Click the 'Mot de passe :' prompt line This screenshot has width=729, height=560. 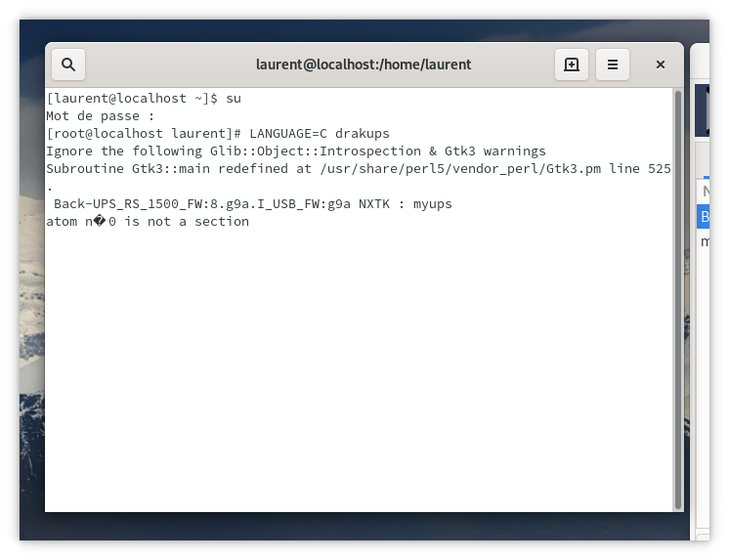[x=100, y=115]
